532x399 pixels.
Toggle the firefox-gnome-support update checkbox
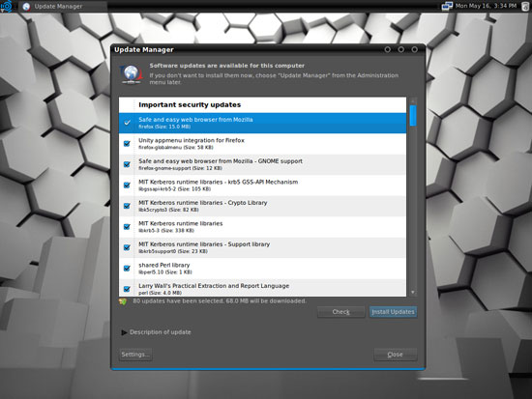(128, 164)
